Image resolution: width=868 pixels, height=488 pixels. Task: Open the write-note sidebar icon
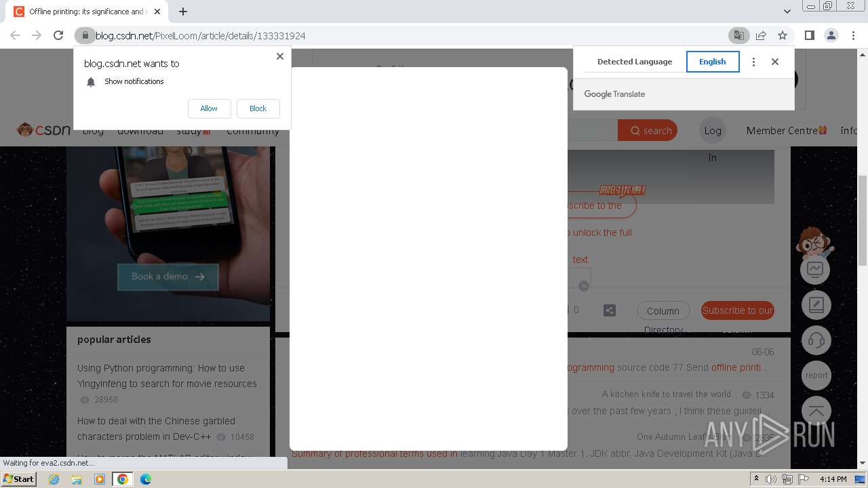(816, 305)
